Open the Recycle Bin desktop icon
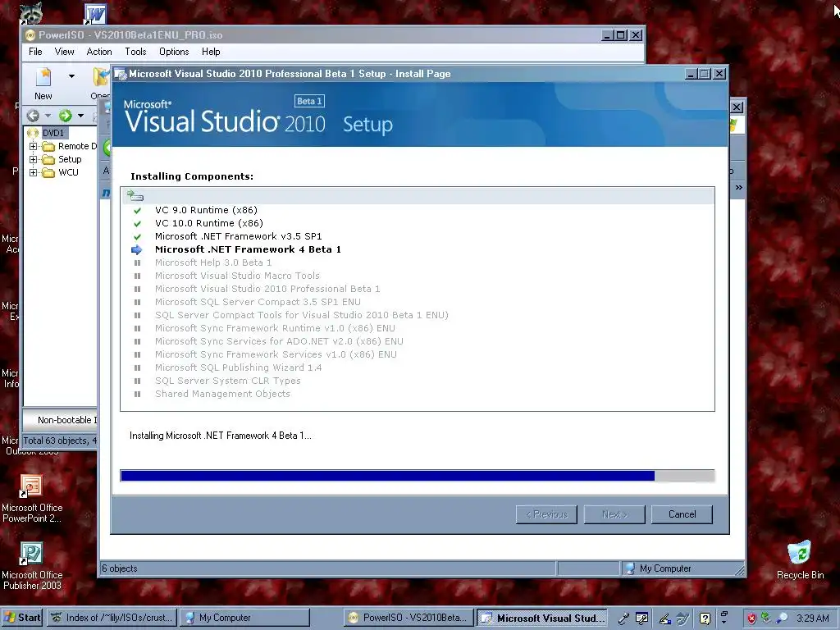Image resolution: width=840 pixels, height=630 pixels. pos(800,560)
